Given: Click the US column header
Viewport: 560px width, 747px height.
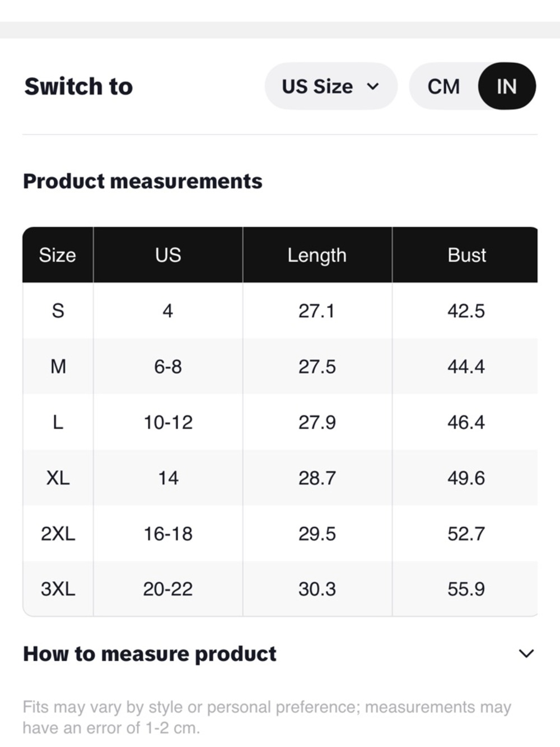Looking at the screenshot, I should coord(168,255).
